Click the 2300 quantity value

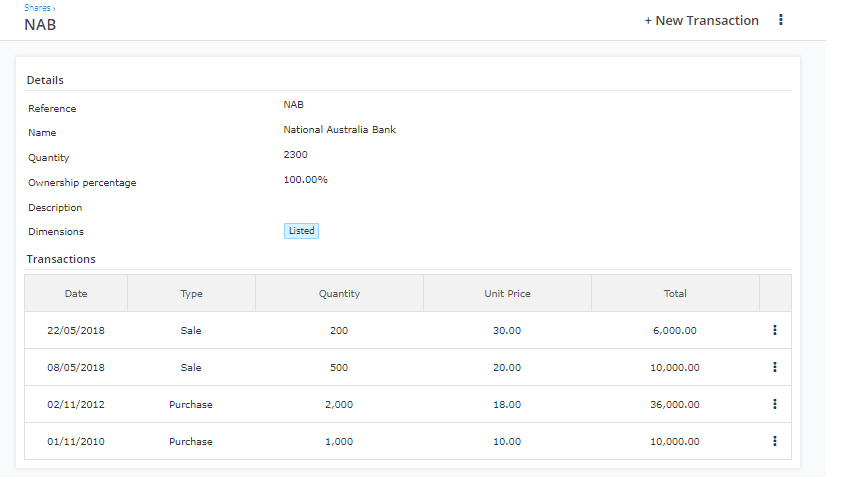(x=296, y=155)
